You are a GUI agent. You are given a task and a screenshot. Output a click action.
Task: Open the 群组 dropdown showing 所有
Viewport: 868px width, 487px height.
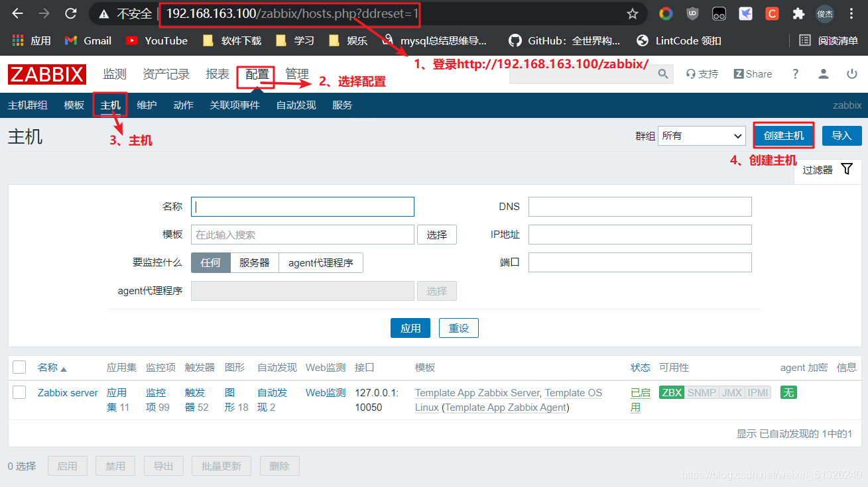(702, 136)
